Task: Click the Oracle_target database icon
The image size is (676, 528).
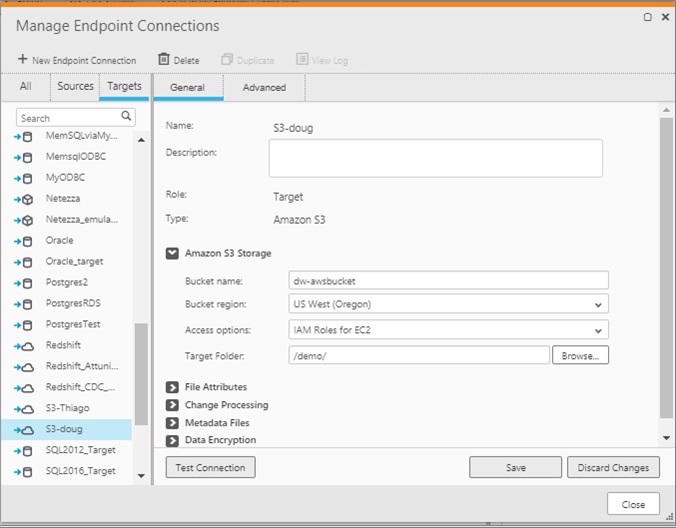Action: pos(27,262)
